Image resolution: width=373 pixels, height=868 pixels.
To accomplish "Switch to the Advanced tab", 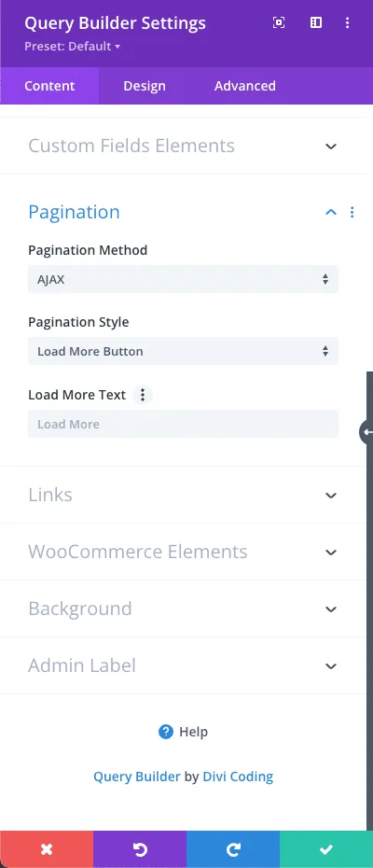I will coord(245,86).
